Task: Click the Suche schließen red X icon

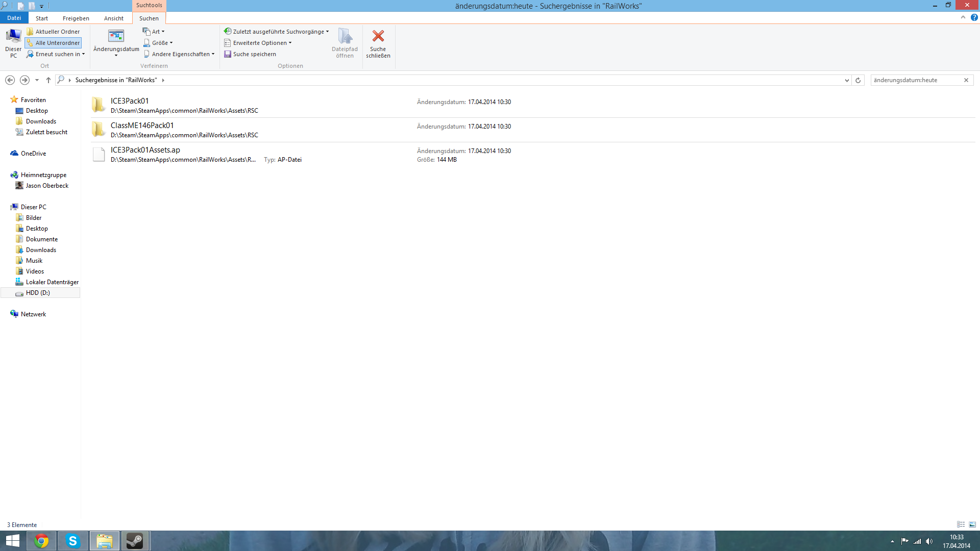Action: [x=378, y=36]
